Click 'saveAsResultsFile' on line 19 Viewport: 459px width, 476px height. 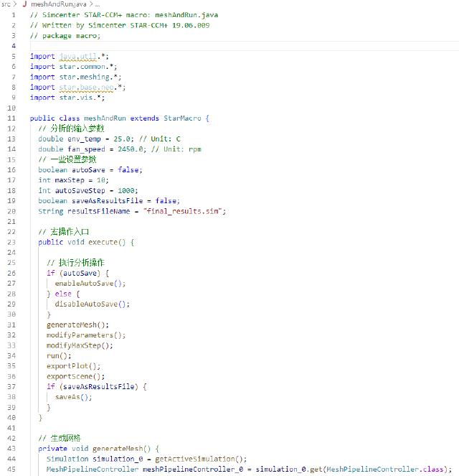click(108, 200)
